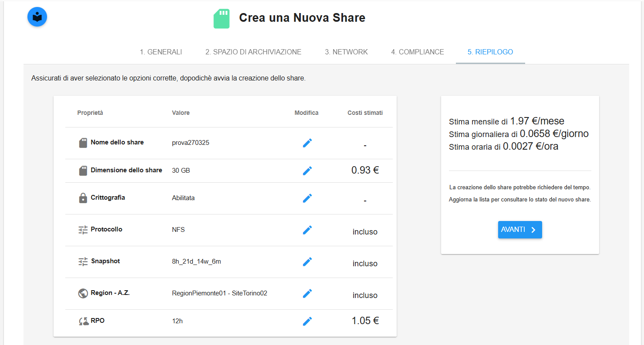Click the globe icon beside Region - A.Z.
Viewport: 644px width, 345px height.
(x=83, y=293)
